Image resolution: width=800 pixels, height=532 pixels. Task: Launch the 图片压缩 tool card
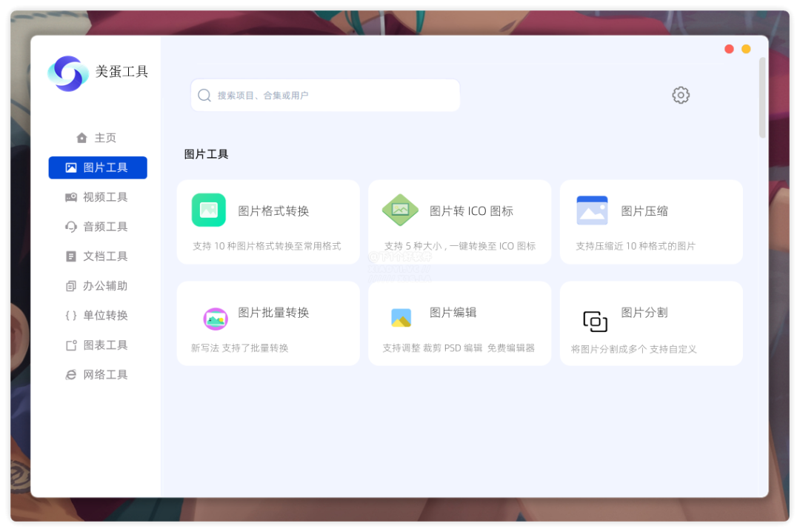coord(651,221)
